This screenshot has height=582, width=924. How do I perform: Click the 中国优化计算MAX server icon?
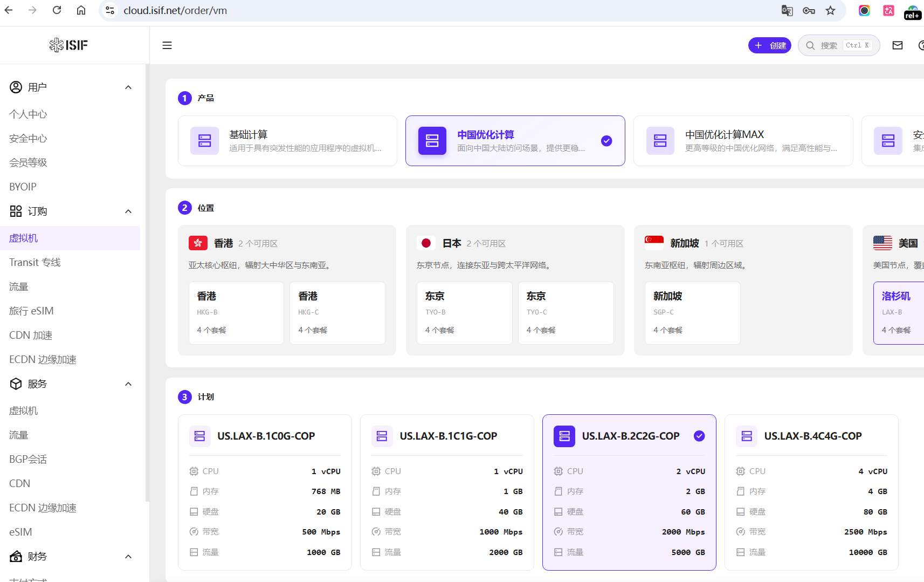660,141
